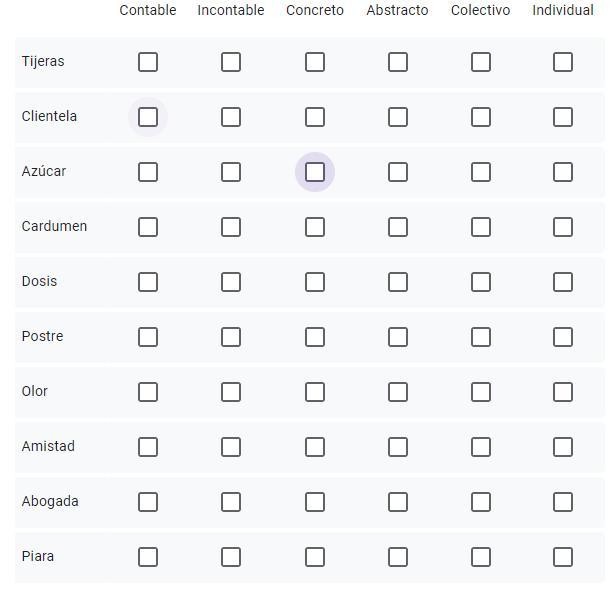Check Contable for Tijeras
The image size is (615, 594).
click(x=148, y=62)
